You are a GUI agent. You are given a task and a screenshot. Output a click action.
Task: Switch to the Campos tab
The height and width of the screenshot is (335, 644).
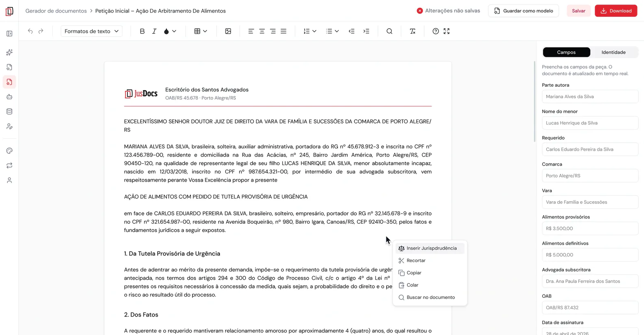coord(566,52)
